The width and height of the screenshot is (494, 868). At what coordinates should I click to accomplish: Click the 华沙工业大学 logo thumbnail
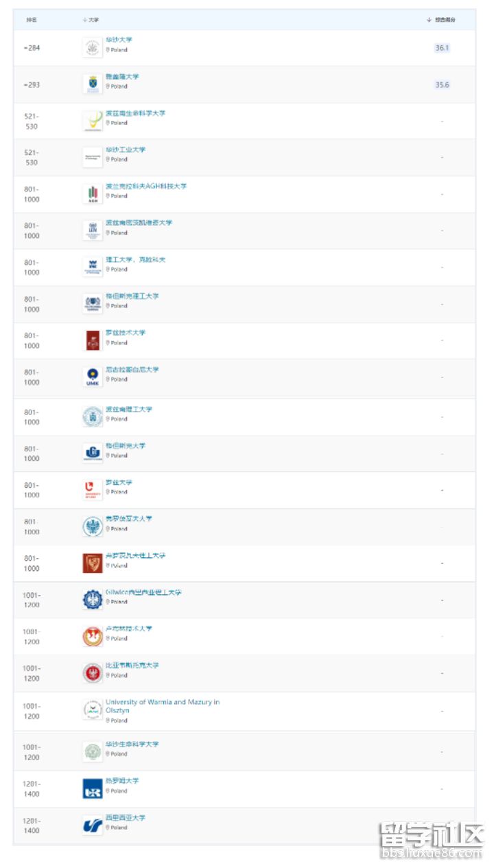pyautogui.click(x=92, y=157)
